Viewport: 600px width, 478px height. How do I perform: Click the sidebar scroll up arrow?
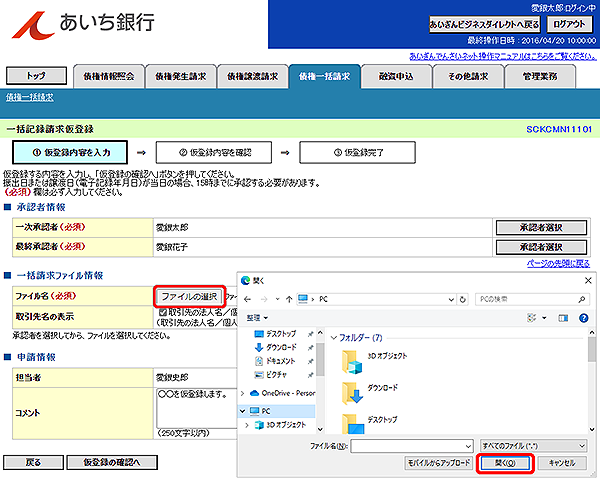320,332
